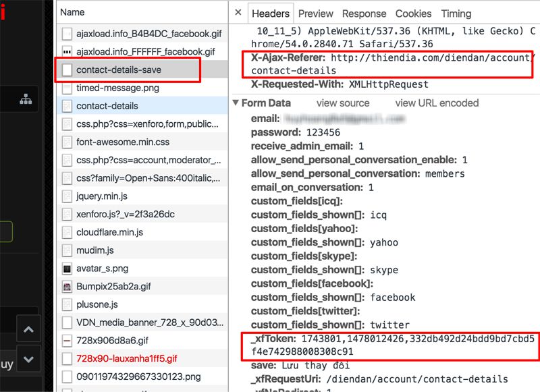Show the Cookies tab
Image resolution: width=540 pixels, height=392 pixels.
click(413, 13)
